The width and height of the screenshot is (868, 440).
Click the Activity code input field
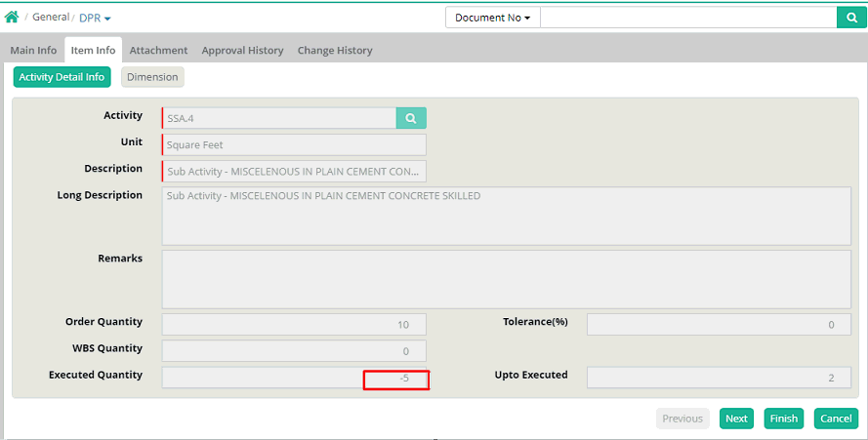[x=279, y=118]
